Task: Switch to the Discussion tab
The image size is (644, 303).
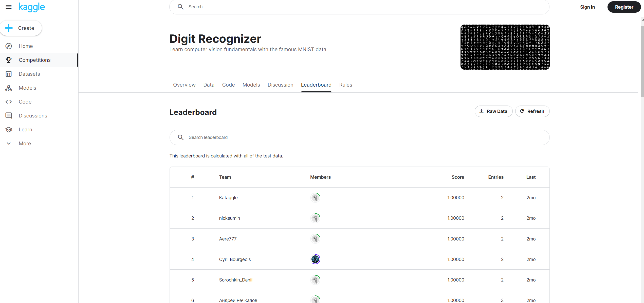Action: click(x=280, y=85)
